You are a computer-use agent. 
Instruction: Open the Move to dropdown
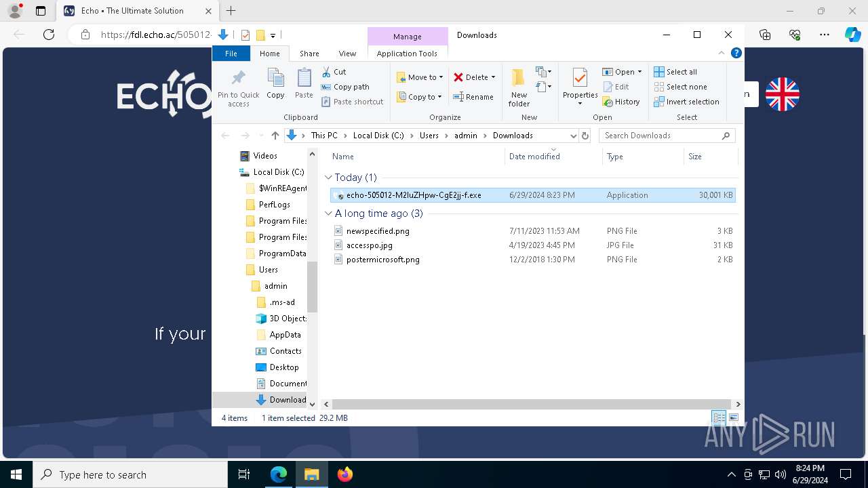[x=420, y=77]
